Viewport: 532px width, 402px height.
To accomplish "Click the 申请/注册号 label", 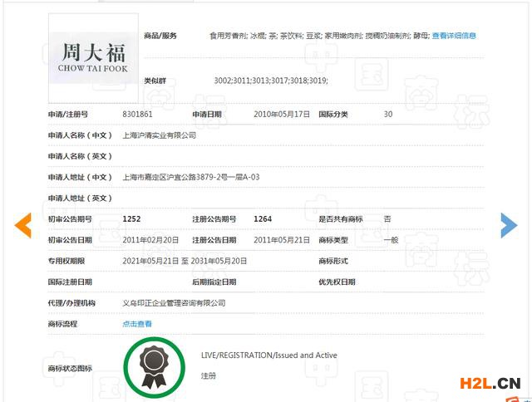I will point(68,115).
